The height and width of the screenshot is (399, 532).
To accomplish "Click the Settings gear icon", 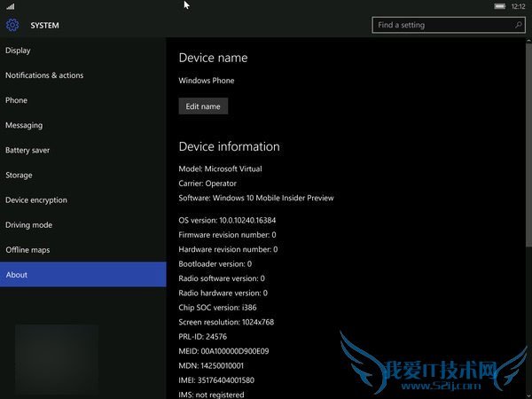I will [12, 25].
